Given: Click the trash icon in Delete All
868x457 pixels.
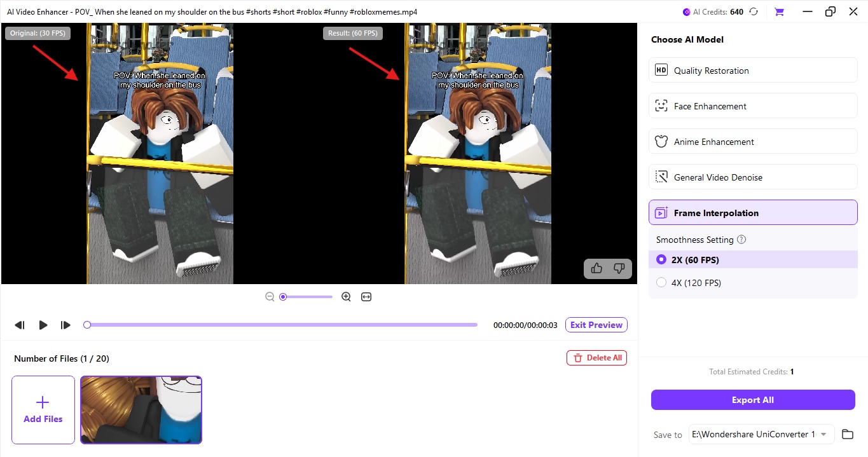Looking at the screenshot, I should 578,358.
